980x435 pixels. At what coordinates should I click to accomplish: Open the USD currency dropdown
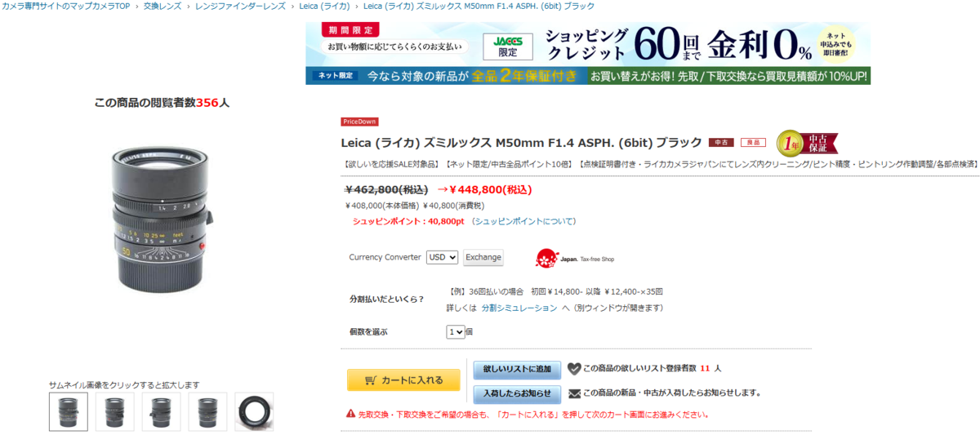click(x=442, y=257)
